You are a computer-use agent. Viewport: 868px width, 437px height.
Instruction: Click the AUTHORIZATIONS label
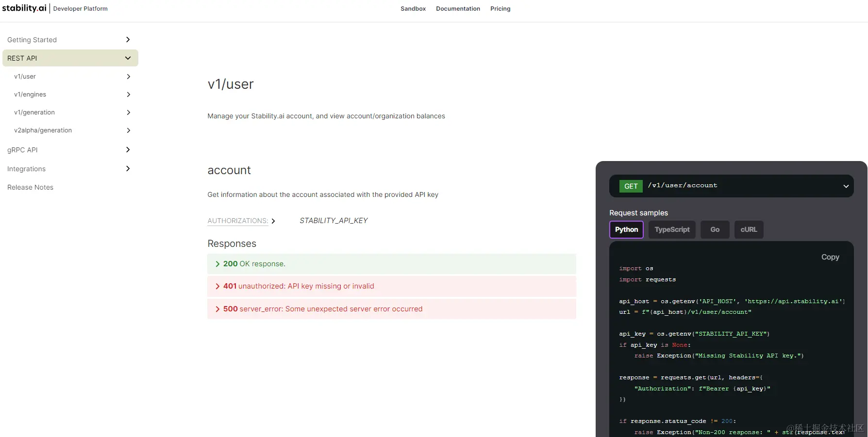[x=238, y=221]
